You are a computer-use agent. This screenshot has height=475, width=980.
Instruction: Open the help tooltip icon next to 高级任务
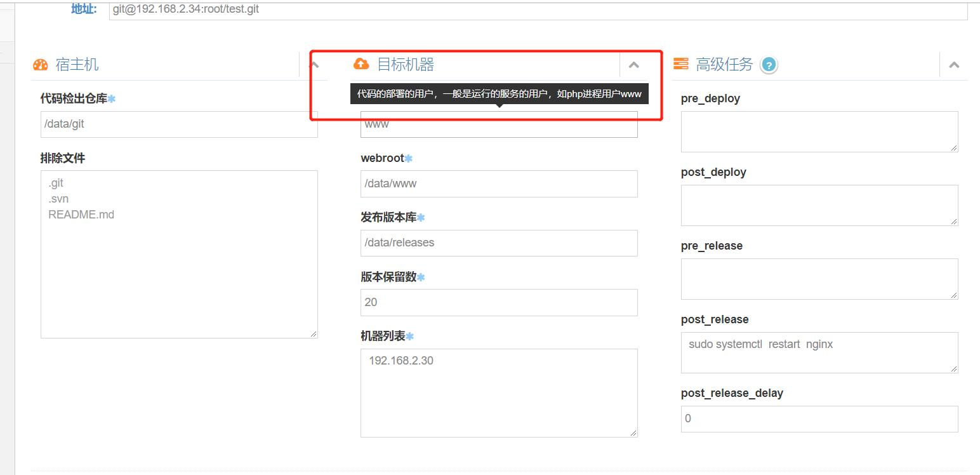point(768,64)
